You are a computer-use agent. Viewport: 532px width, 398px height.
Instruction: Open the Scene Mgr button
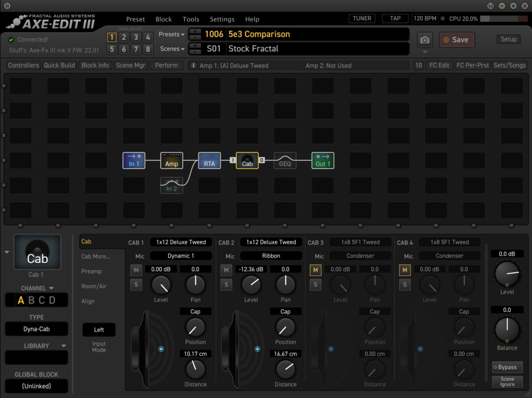pyautogui.click(x=130, y=65)
